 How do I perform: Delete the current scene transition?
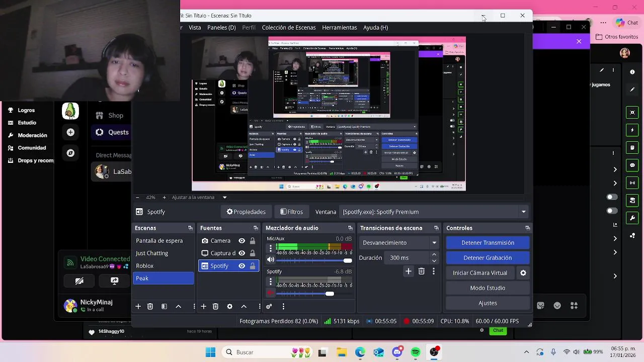click(422, 271)
